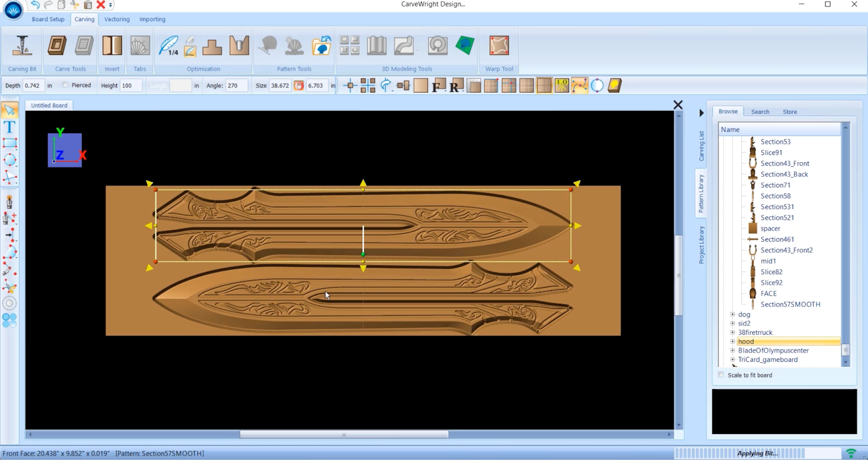Select the Rectangle drawing tool

(x=10, y=143)
